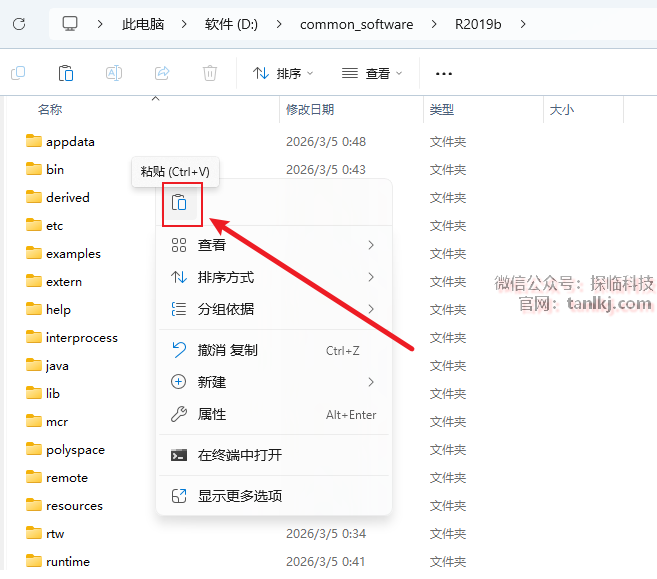Screen dimensions: 657x579
Task: Select 属性 in context menu
Action: (x=274, y=414)
